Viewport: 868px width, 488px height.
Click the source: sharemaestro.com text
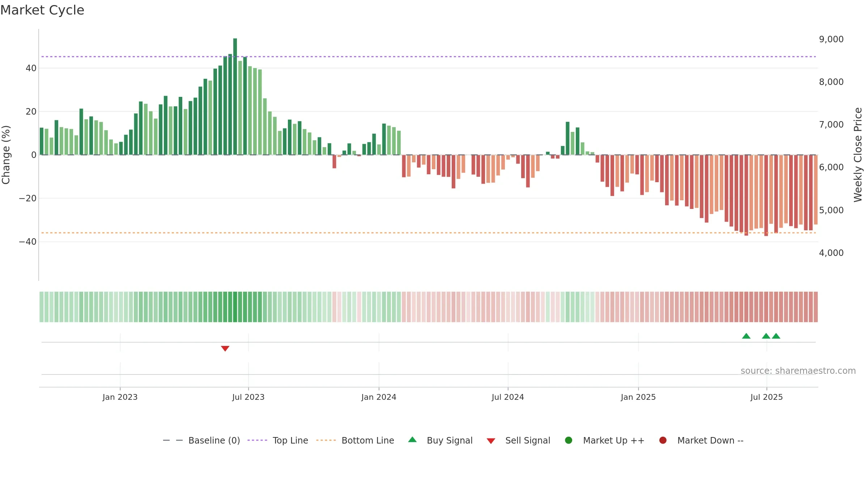[x=798, y=371]
